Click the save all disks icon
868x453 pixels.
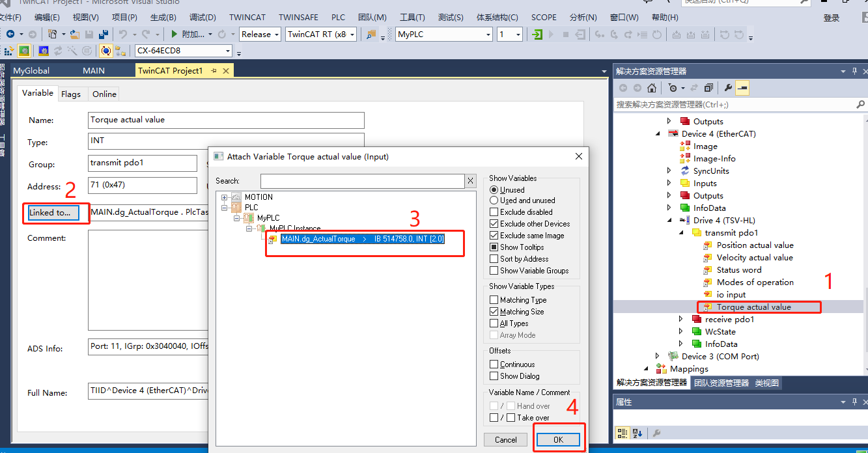104,34
